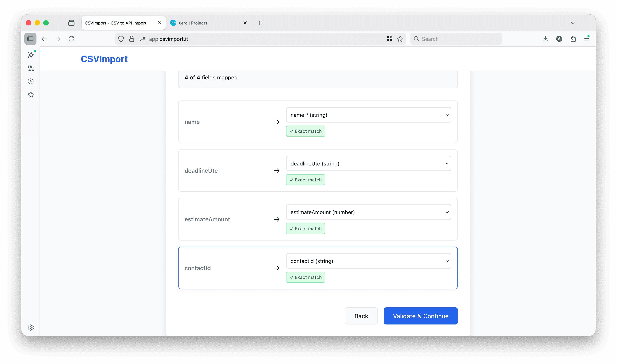Open the estimateAmount (number) dropdown
Screen dimensions: 617x364
(x=368, y=212)
